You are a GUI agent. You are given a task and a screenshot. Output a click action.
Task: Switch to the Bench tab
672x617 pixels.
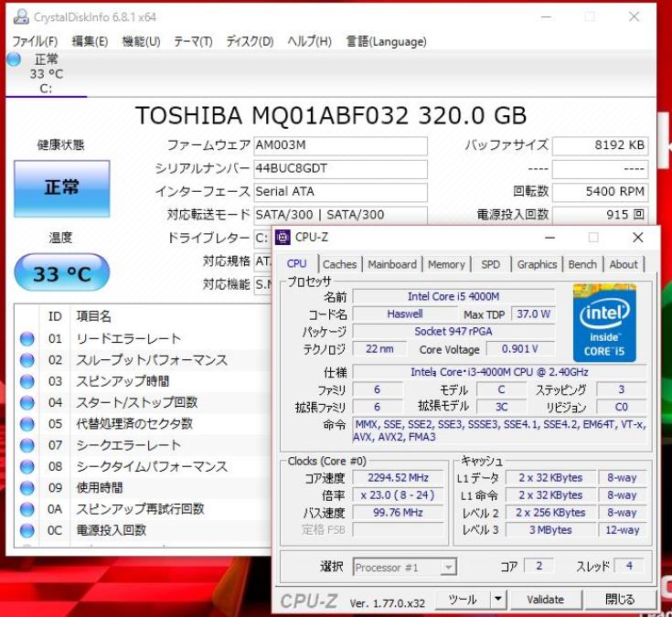582,264
